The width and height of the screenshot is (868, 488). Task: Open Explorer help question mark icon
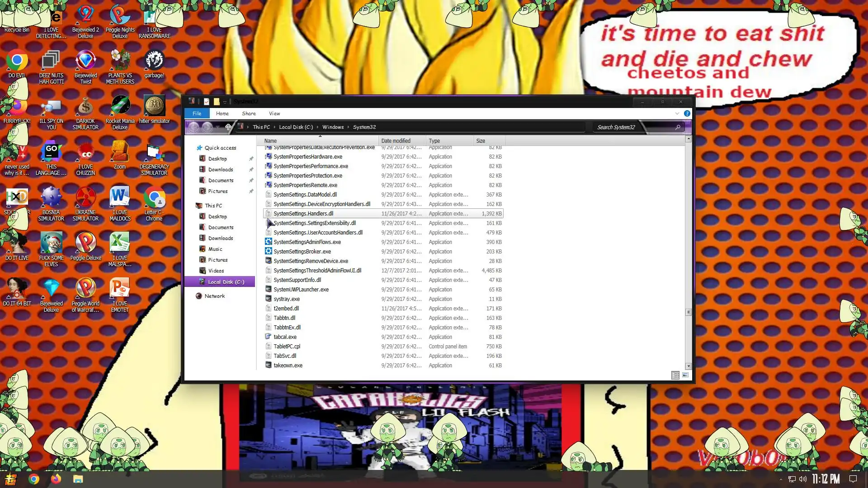687,113
